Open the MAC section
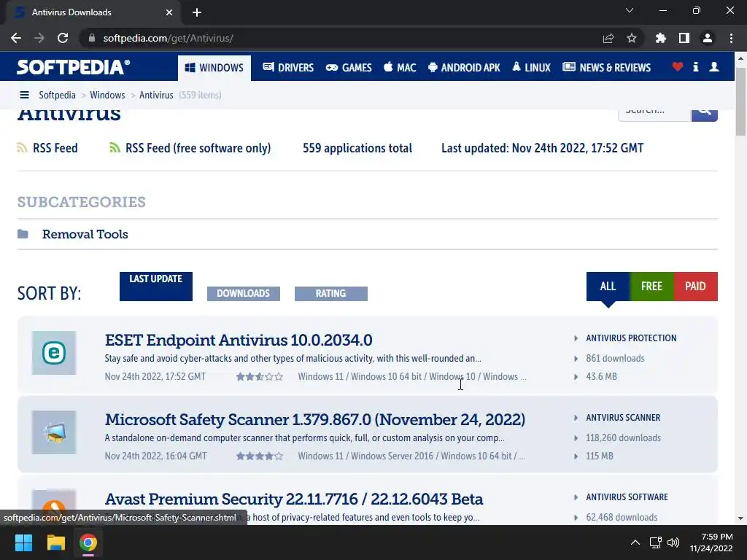Viewport: 747px width, 560px height. pos(400,68)
